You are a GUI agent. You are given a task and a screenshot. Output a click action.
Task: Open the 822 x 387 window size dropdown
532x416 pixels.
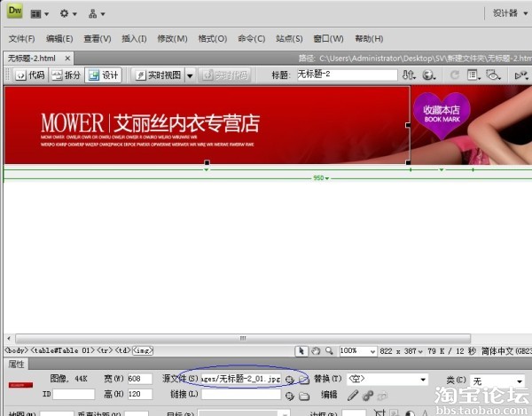(x=401, y=351)
